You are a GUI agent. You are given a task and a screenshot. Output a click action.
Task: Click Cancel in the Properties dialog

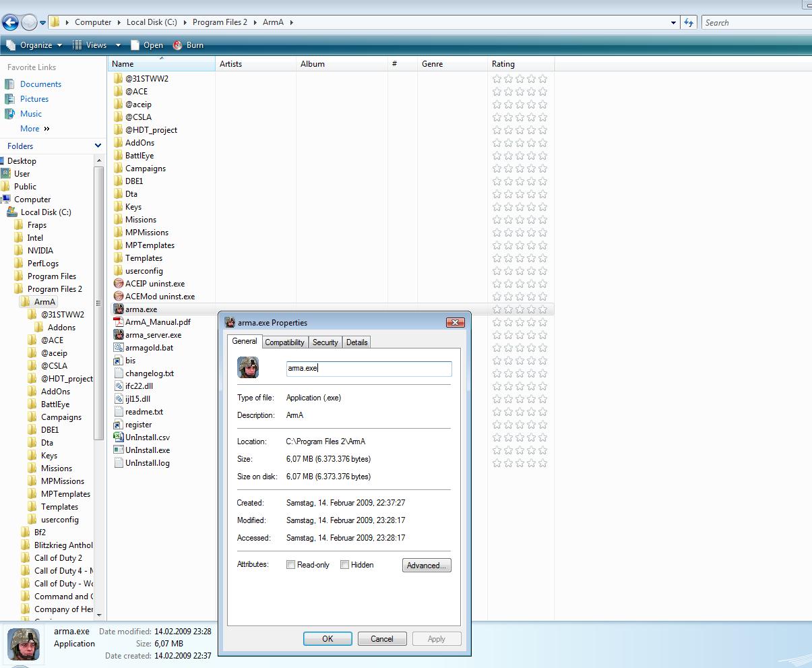381,639
